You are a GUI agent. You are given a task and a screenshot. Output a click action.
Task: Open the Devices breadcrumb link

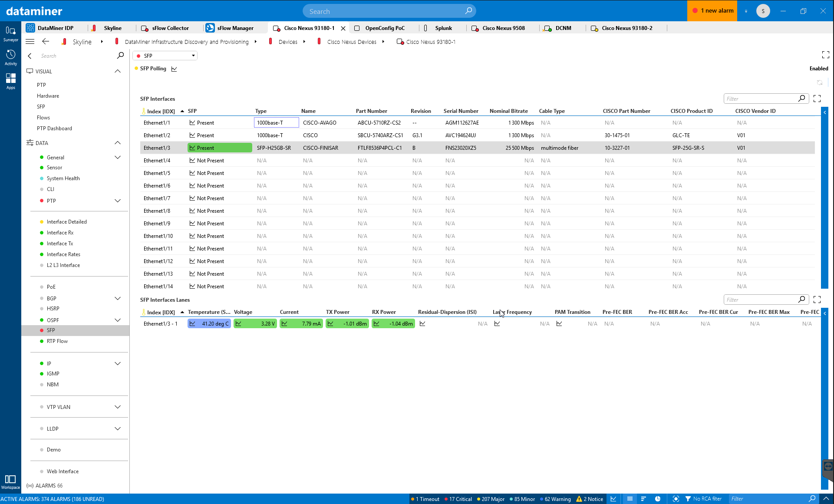(288, 42)
